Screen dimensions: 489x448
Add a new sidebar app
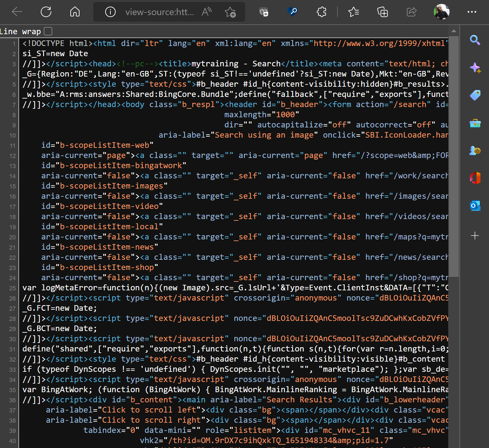click(475, 235)
